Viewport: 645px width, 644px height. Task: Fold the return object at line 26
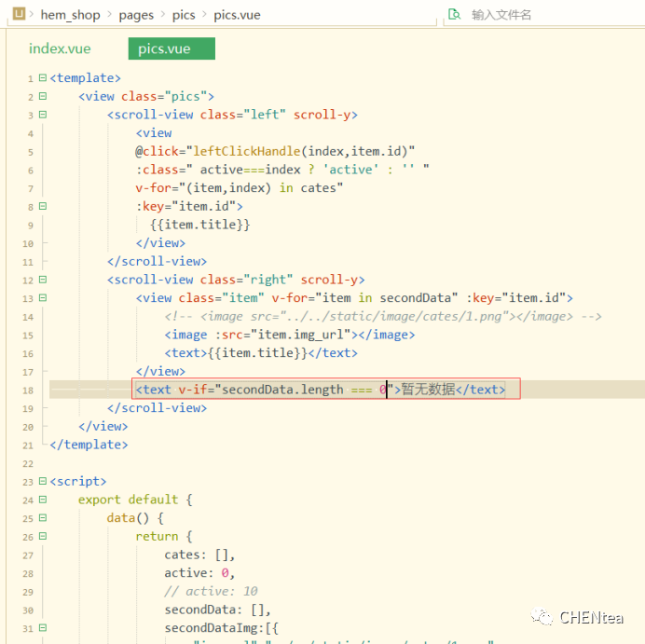pos(42,537)
